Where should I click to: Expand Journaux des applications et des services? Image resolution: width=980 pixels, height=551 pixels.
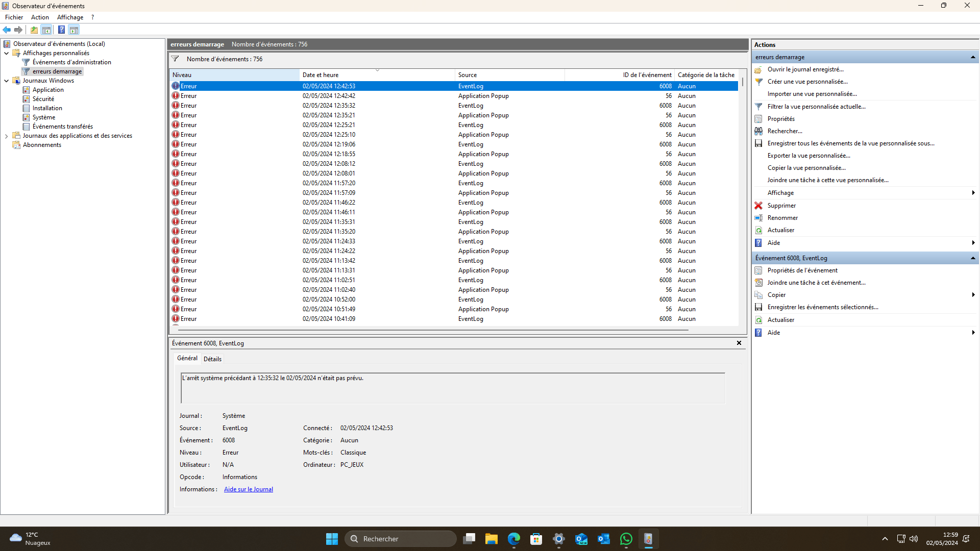6,136
